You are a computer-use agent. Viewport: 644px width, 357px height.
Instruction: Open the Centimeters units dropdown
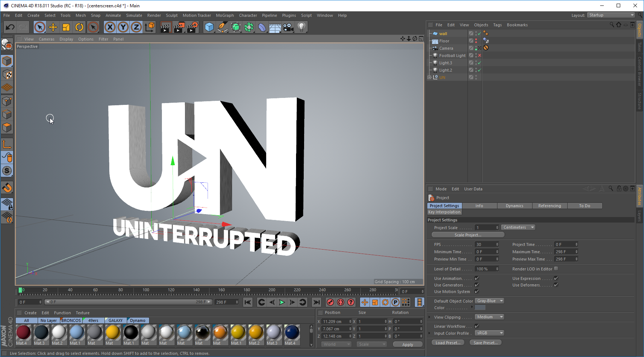pos(518,227)
